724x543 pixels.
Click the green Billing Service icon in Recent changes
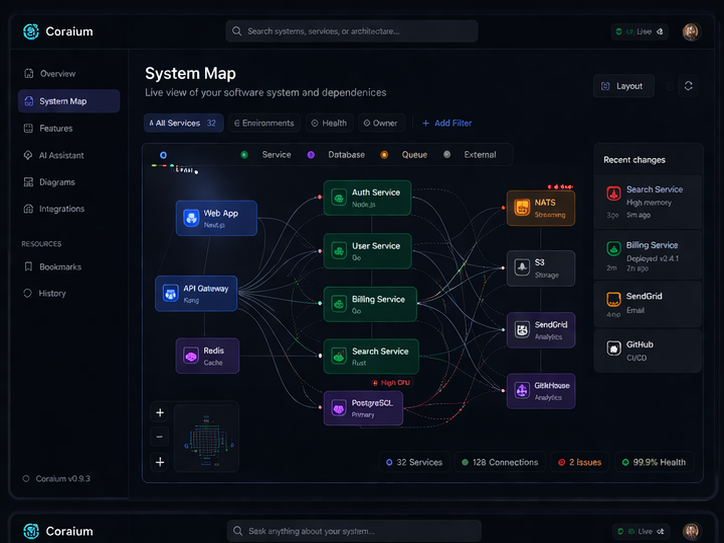(613, 249)
